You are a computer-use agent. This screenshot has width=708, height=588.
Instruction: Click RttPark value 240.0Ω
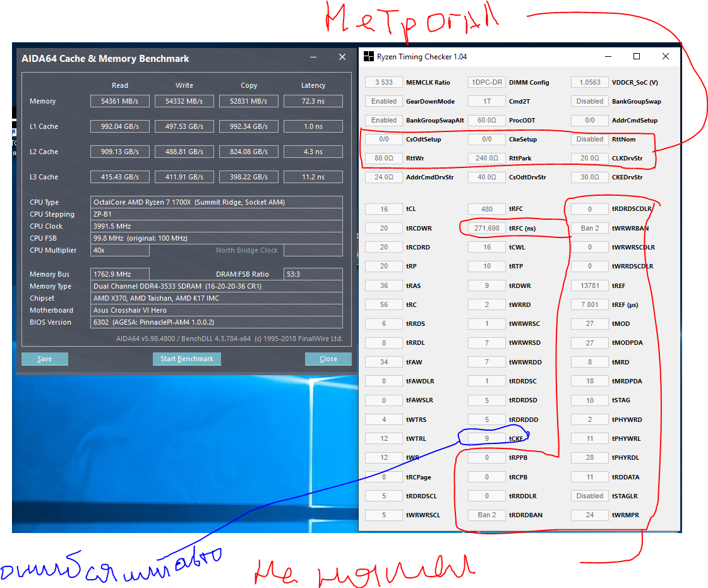point(487,158)
